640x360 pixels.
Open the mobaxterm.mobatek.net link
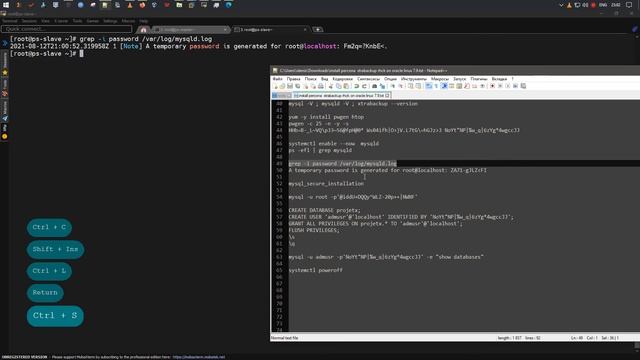pos(199,357)
